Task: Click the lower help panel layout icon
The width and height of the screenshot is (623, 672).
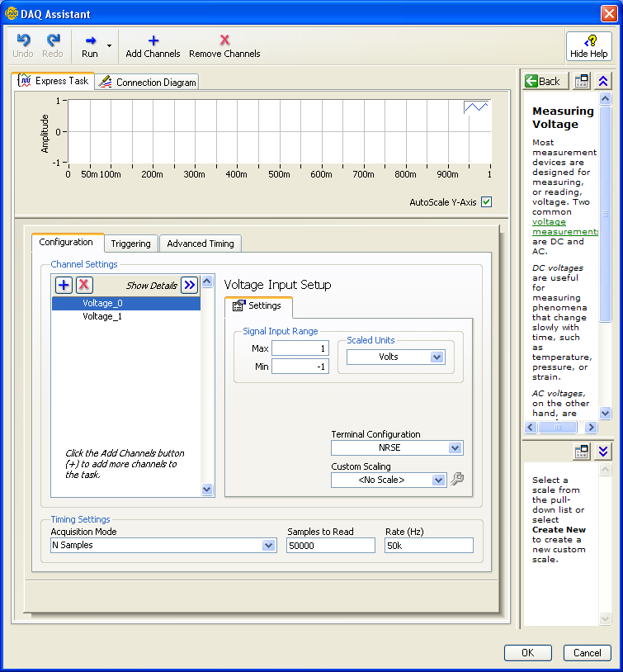Action: [x=582, y=452]
